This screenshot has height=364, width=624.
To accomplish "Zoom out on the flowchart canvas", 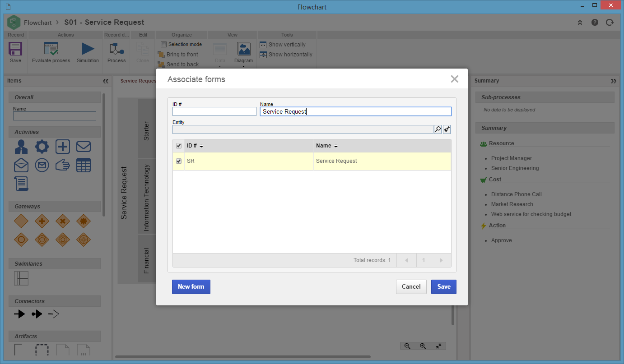I will 407,346.
